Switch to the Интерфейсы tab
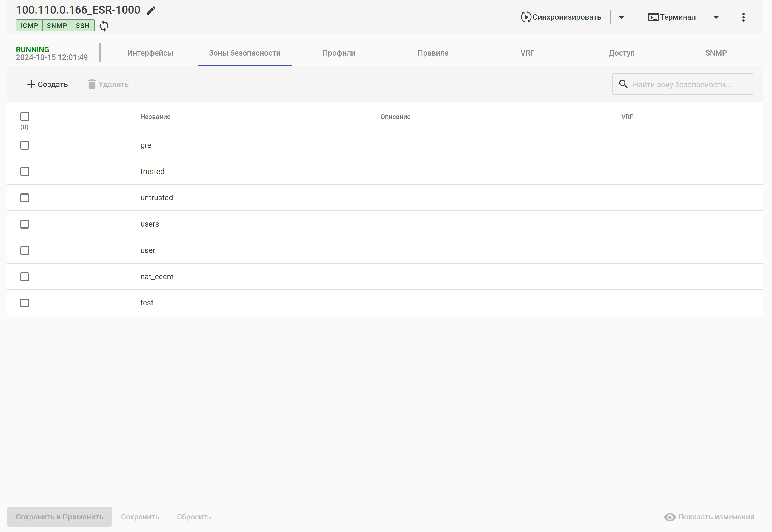The width and height of the screenshot is (772, 532). (150, 53)
